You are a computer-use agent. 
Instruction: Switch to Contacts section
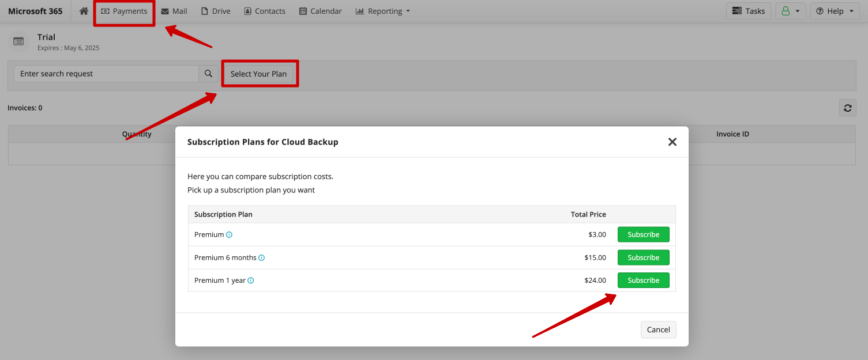point(265,11)
